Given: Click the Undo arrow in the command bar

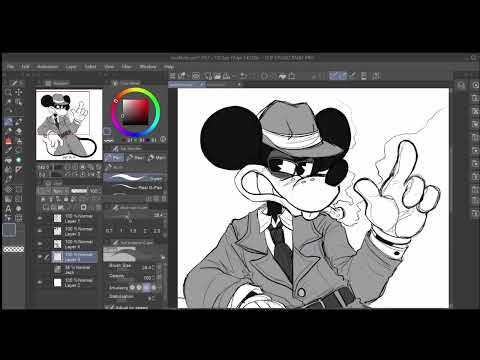Looking at the screenshot, I should coord(244,76).
